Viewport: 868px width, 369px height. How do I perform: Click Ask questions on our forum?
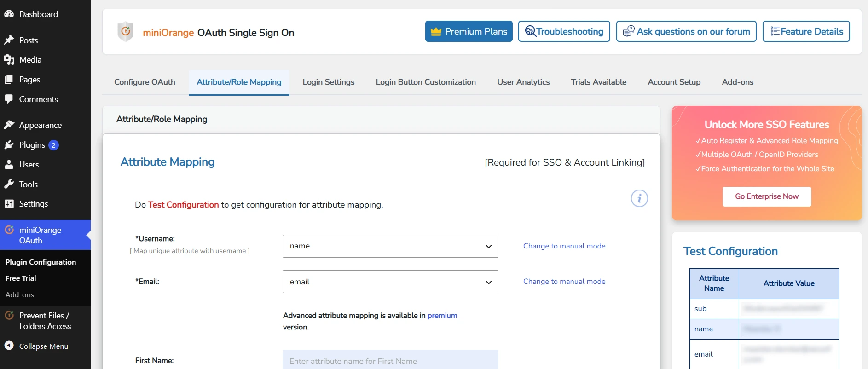click(686, 31)
